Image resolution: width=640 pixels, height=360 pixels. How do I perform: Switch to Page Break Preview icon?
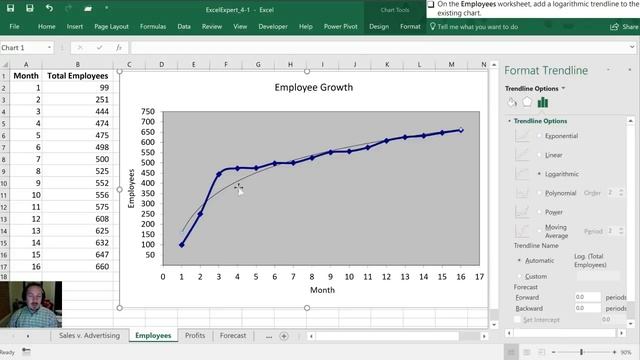[x=542, y=352]
